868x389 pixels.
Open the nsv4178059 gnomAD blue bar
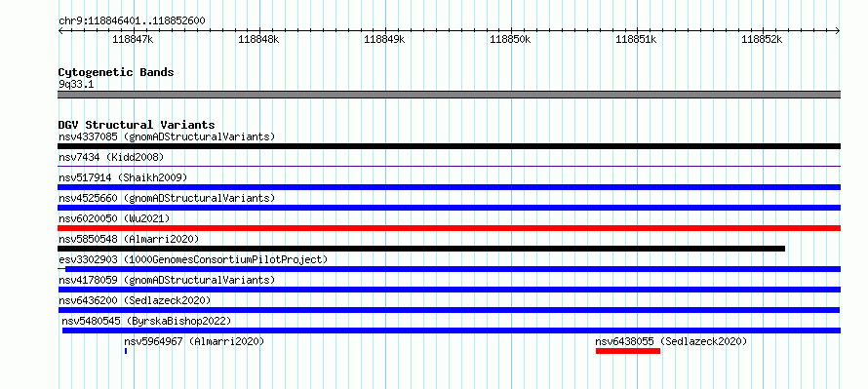[449, 290]
